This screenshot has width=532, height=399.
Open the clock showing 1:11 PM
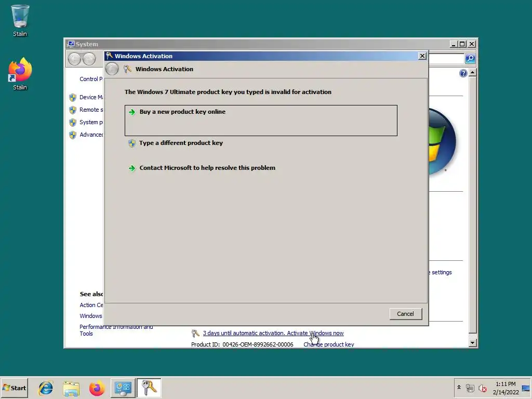(506, 388)
